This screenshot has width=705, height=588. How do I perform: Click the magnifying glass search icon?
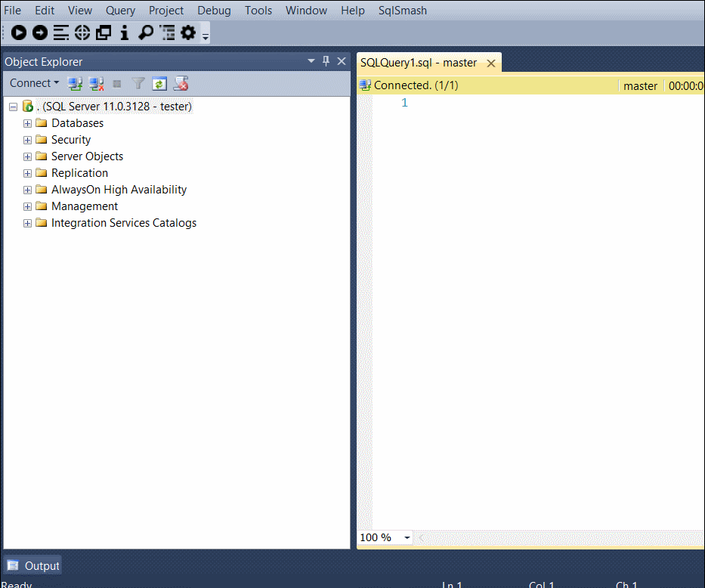coord(146,32)
